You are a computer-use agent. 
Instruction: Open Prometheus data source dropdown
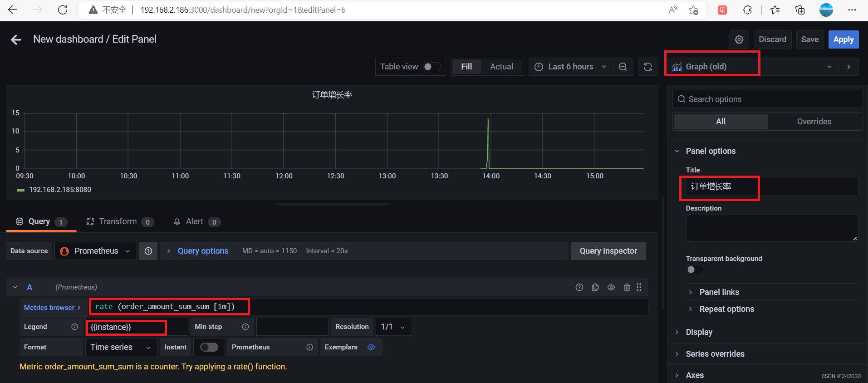pyautogui.click(x=96, y=251)
